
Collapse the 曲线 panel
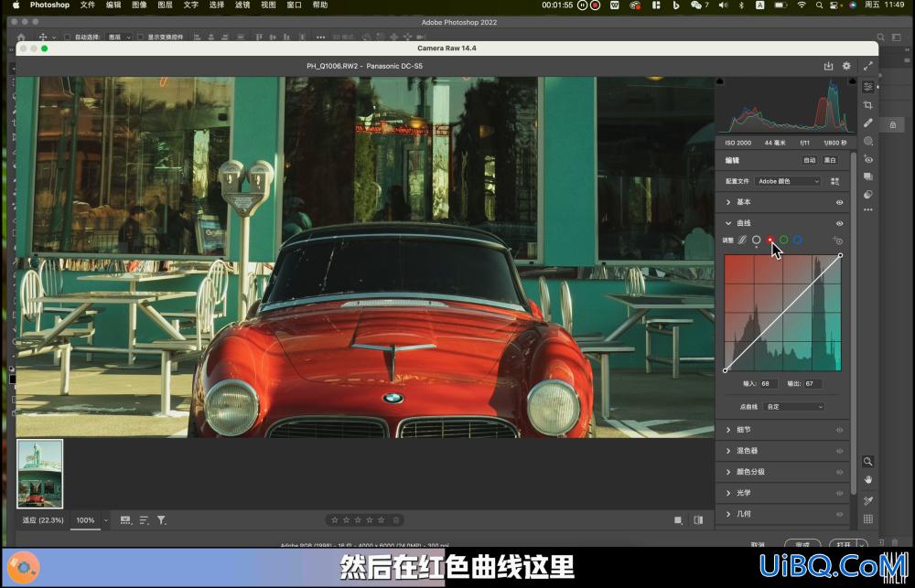[728, 223]
